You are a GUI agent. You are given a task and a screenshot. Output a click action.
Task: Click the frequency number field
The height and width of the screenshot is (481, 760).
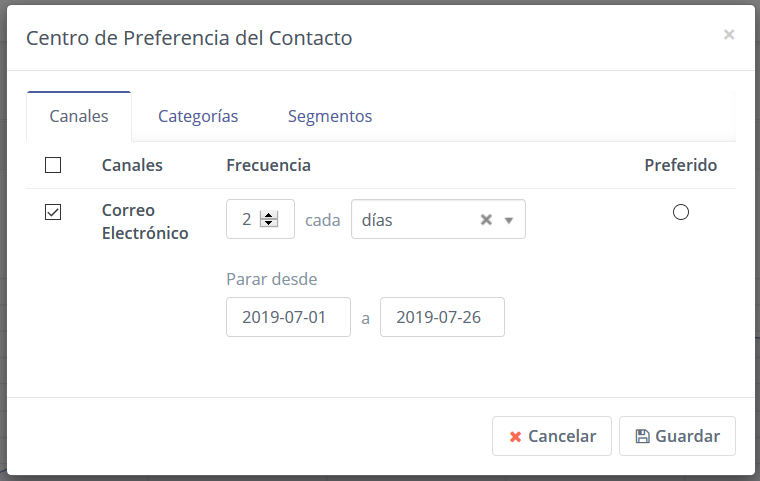click(x=246, y=220)
